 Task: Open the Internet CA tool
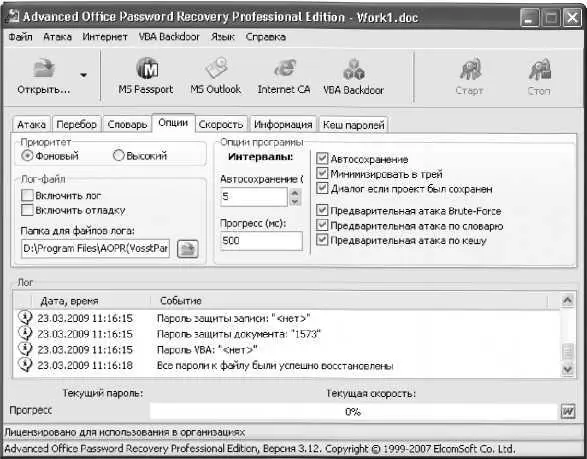[284, 76]
